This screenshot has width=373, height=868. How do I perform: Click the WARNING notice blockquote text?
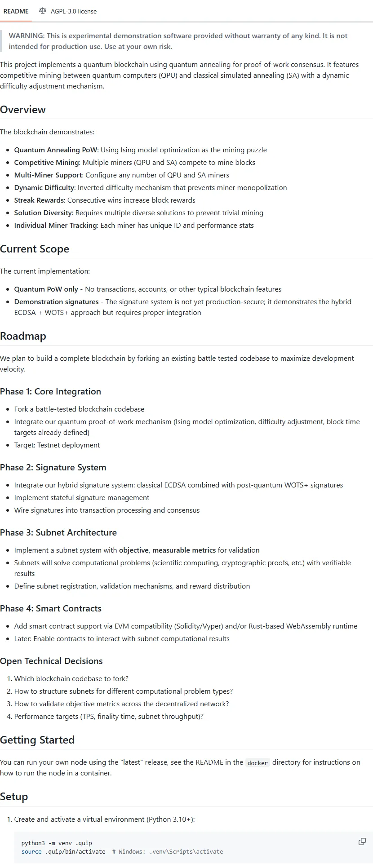178,41
